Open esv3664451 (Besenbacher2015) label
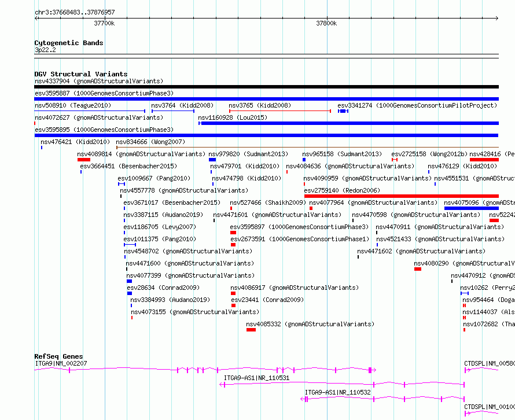The image size is (515, 420). 128,166
